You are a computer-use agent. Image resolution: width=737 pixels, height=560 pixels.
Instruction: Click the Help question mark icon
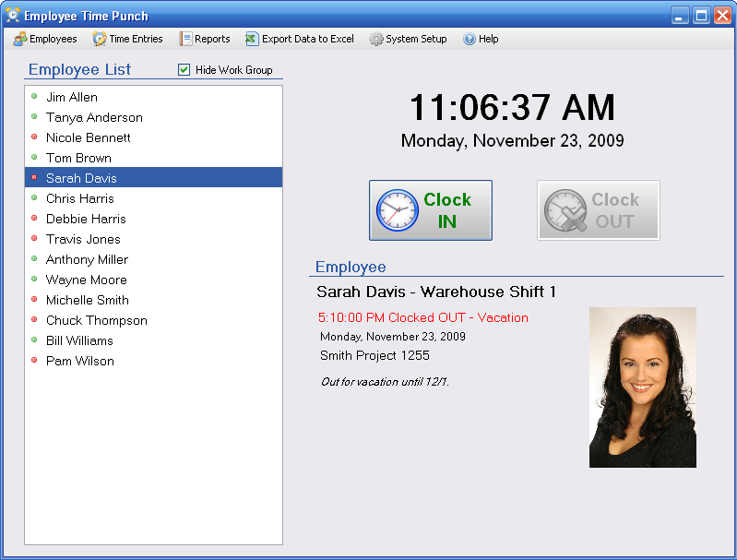tap(470, 39)
